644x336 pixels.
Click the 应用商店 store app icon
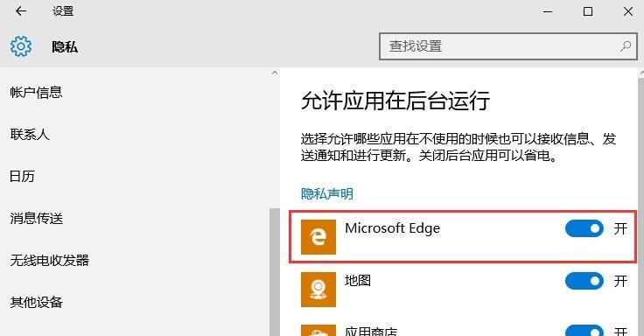(x=318, y=330)
